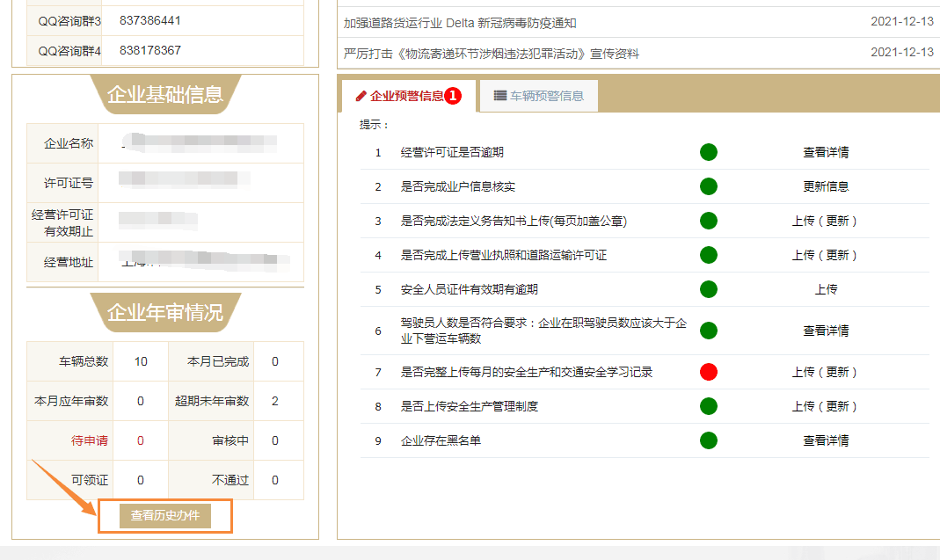Click the 待申请 count in annual review table
This screenshot has height=560, width=940.
click(141, 441)
